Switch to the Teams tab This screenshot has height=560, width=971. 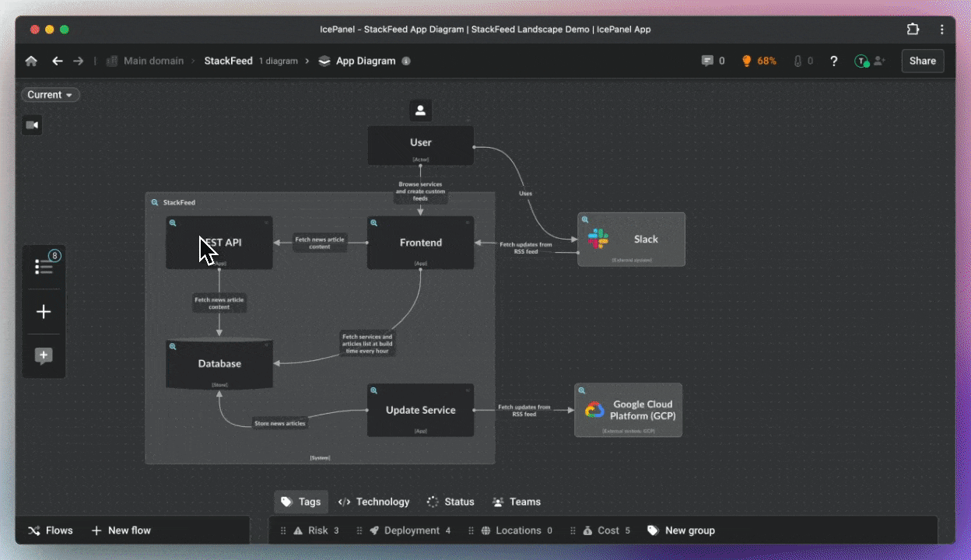point(517,502)
